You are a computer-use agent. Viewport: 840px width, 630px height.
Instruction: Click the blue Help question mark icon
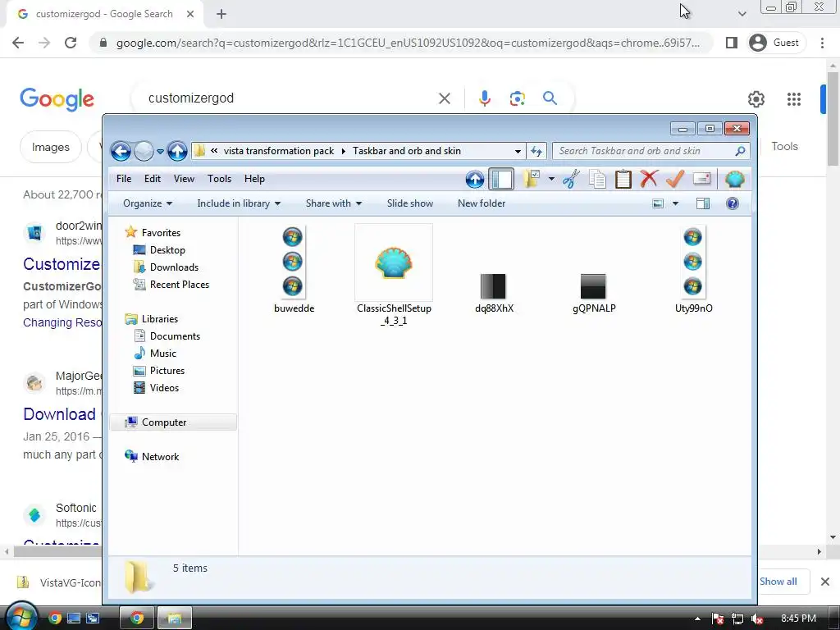click(733, 203)
